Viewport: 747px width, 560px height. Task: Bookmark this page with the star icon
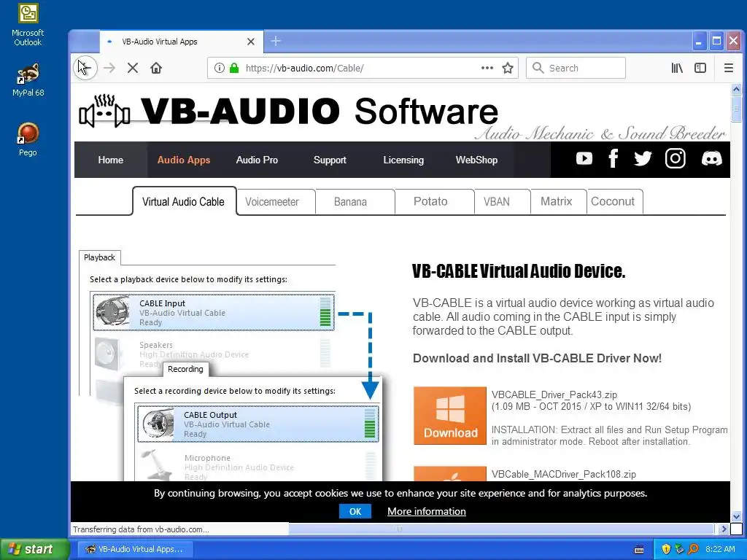click(508, 68)
